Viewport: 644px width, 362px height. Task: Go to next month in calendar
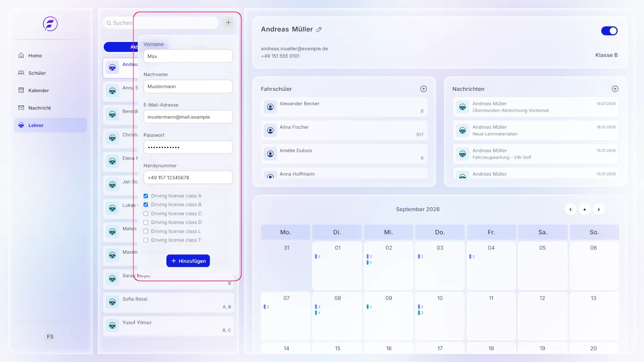click(x=598, y=209)
